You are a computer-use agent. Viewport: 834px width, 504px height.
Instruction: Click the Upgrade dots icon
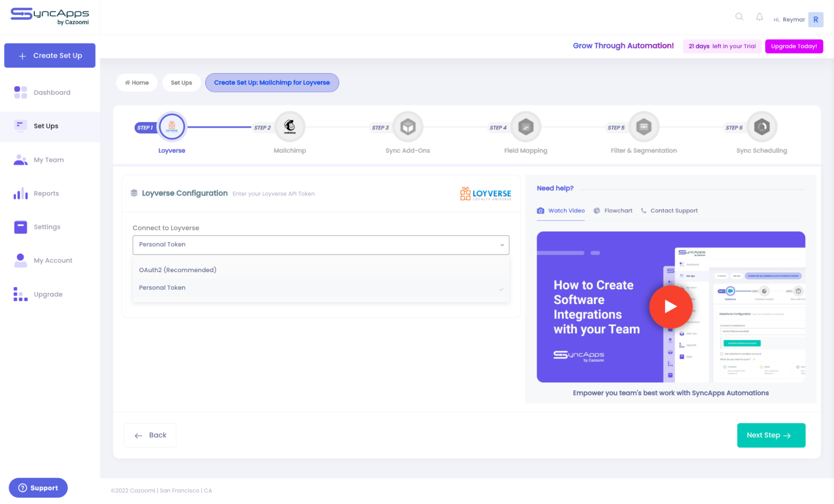tap(20, 294)
